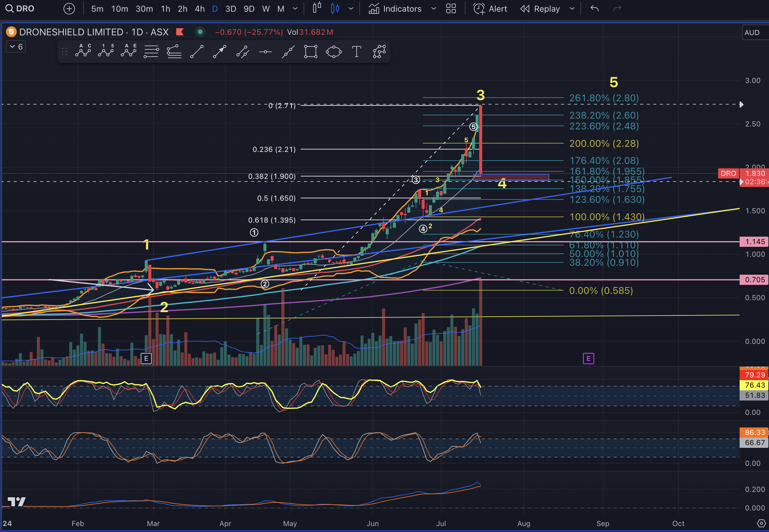Select the 1h timeframe
The height and width of the screenshot is (532, 769).
[165, 9]
